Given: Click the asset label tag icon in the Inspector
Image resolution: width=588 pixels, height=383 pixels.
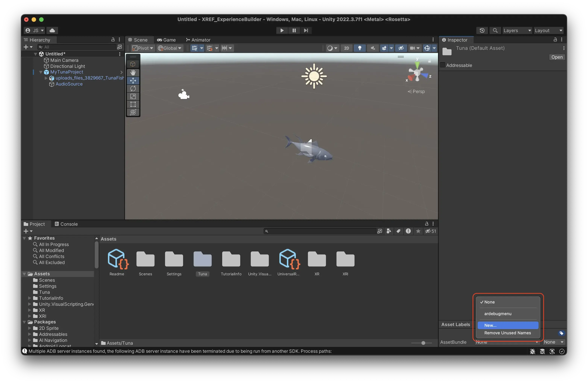Looking at the screenshot, I should pos(561,333).
